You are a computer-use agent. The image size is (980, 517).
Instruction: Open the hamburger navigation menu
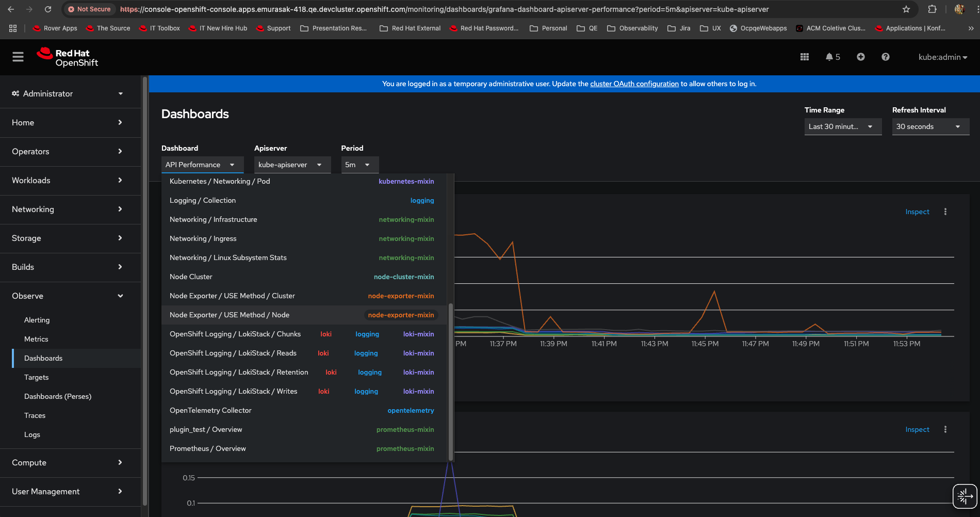point(18,57)
